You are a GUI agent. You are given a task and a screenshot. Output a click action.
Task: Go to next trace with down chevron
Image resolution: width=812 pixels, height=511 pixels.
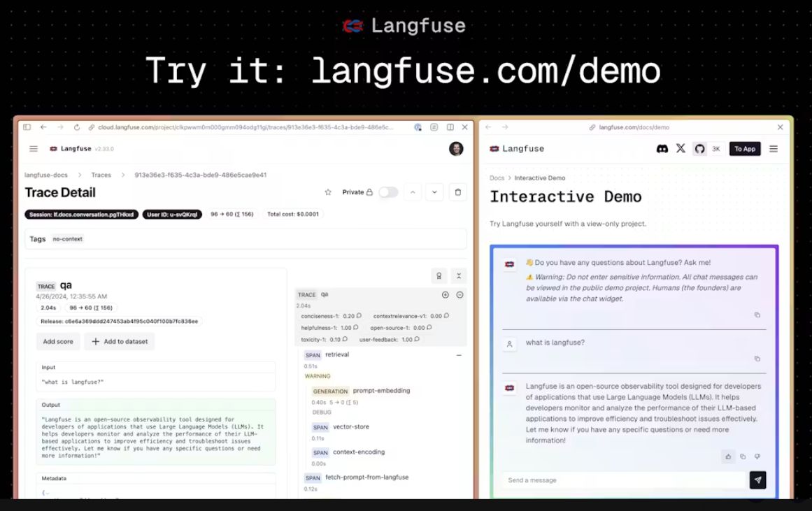tap(434, 192)
